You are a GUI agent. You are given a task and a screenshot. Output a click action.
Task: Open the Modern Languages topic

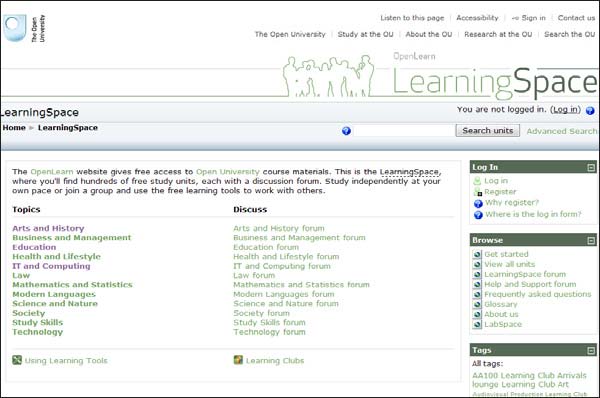click(x=54, y=294)
